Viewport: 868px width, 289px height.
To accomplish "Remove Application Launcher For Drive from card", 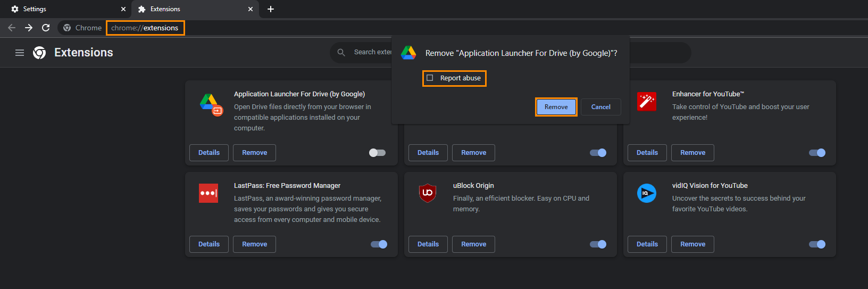I will pyautogui.click(x=255, y=153).
